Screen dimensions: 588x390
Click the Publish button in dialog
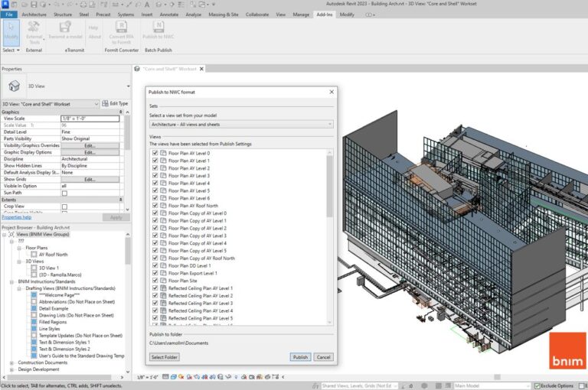coord(300,357)
